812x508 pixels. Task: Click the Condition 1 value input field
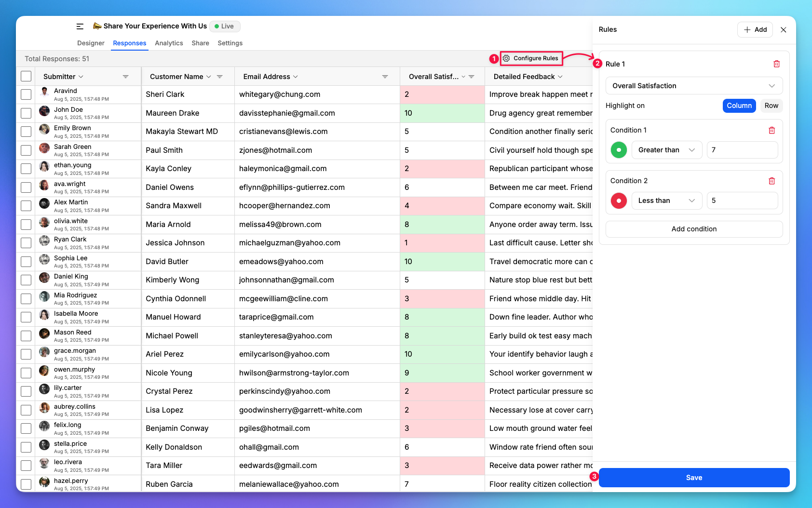(742, 150)
